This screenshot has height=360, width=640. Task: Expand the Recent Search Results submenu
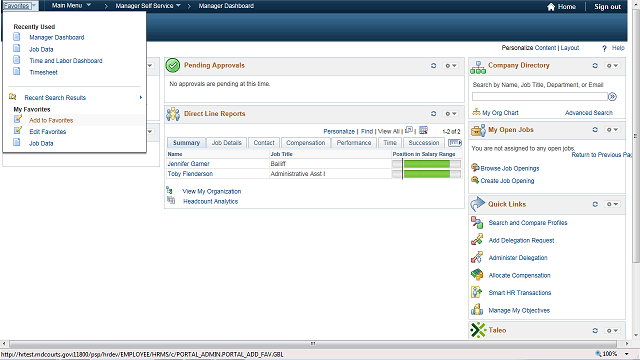76,98
